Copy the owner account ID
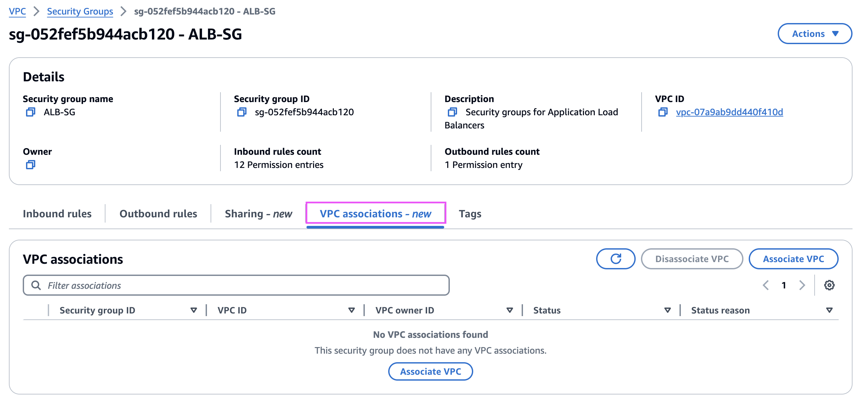 (x=30, y=165)
